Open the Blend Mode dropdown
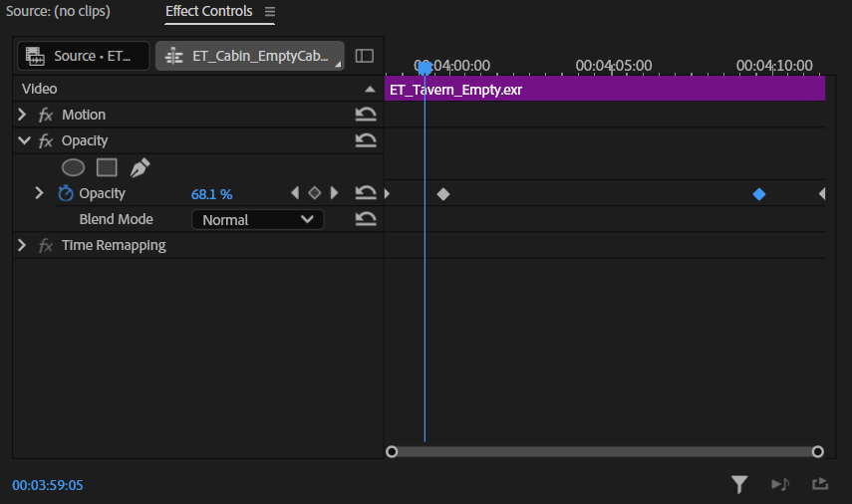 point(257,219)
